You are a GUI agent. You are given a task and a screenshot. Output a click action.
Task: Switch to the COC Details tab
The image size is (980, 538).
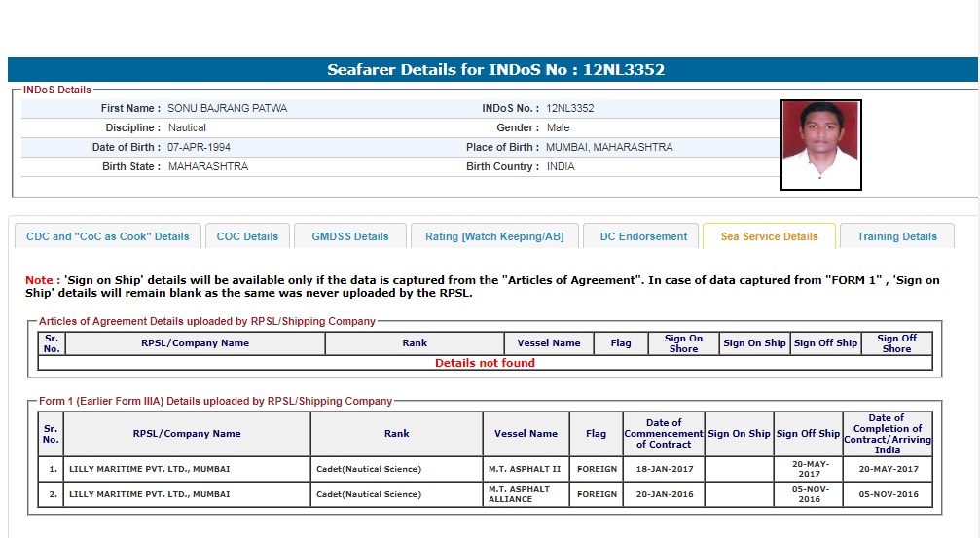[247, 236]
